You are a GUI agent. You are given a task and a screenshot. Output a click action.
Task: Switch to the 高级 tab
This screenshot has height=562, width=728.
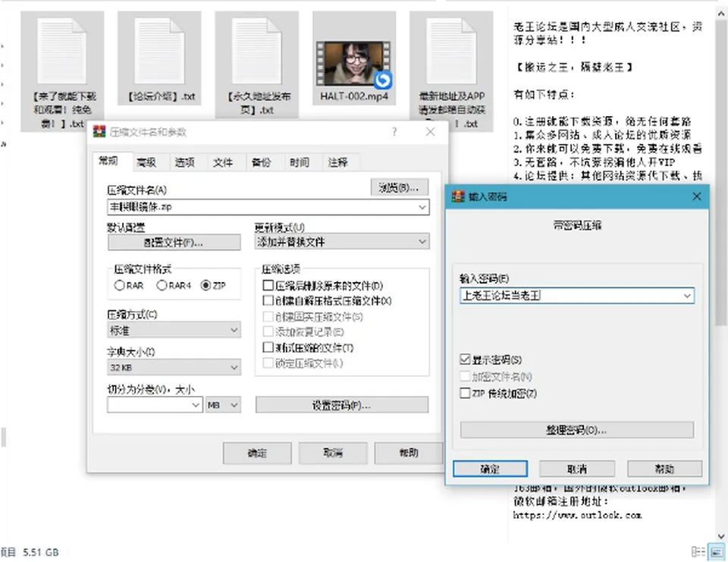(x=146, y=162)
